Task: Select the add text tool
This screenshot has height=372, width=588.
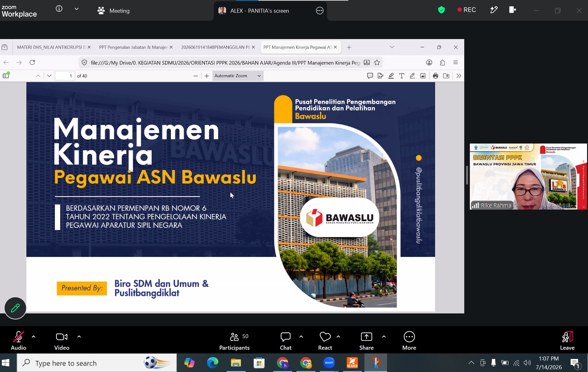Action: coord(402,76)
